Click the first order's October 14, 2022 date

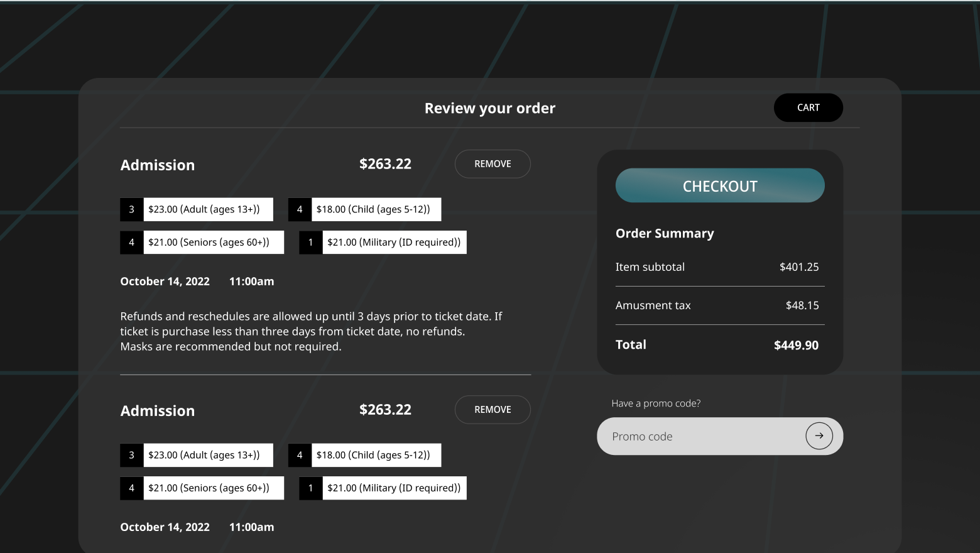pos(165,282)
